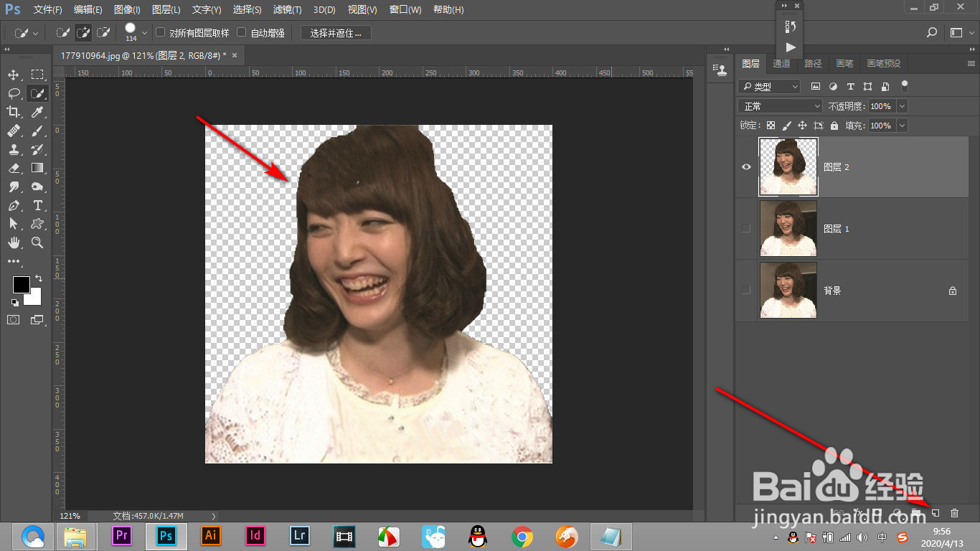Hide 图层 2 using eye icon
Screen dimensions: 980x551
tap(746, 167)
